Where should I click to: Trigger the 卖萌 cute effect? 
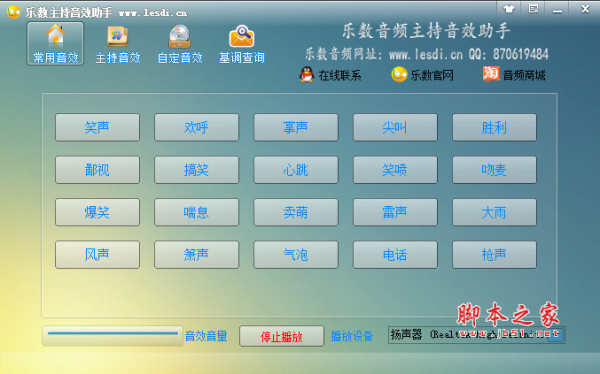296,212
